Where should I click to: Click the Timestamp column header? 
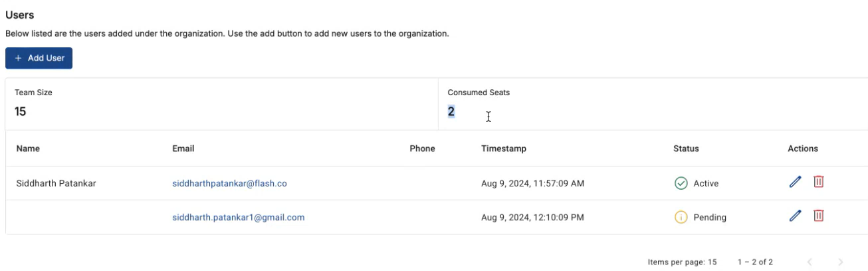(504, 148)
